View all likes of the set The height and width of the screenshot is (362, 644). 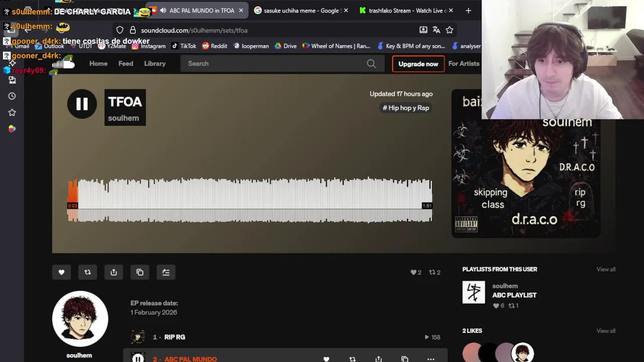[x=606, y=331]
